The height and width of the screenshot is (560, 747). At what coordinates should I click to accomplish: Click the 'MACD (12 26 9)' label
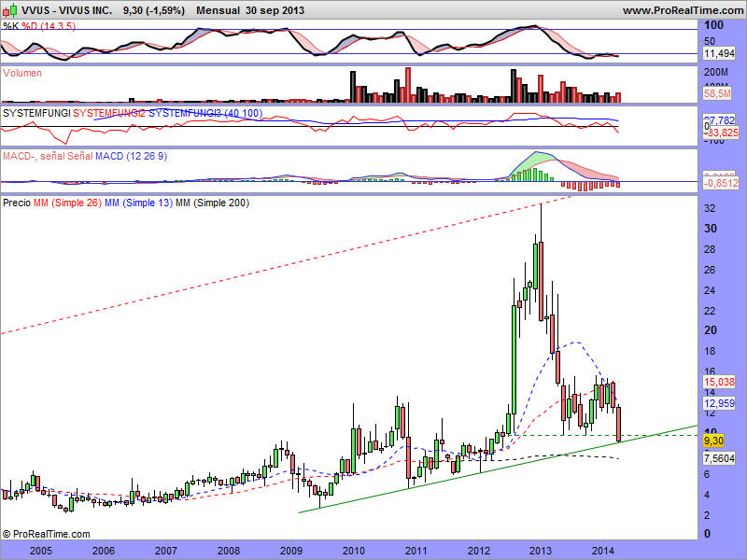click(131, 156)
